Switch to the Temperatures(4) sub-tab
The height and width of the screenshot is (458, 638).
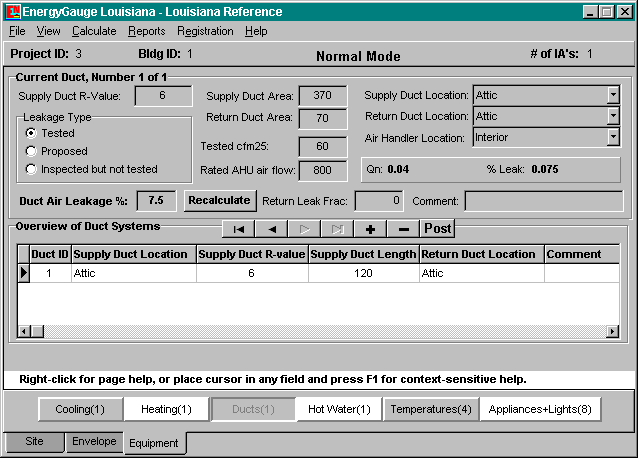(x=431, y=409)
